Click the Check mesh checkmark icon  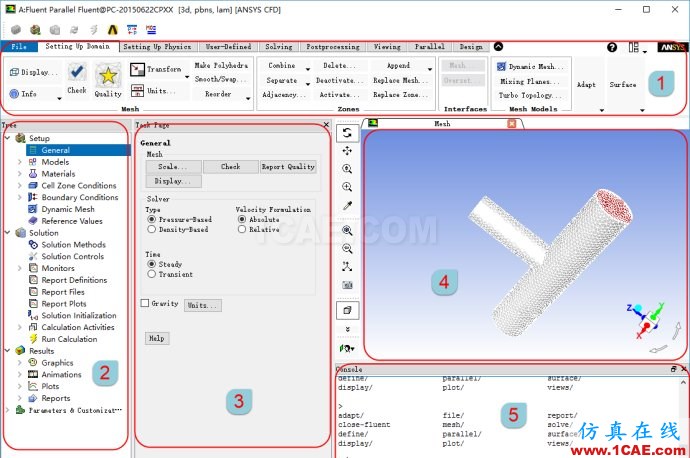(x=77, y=72)
